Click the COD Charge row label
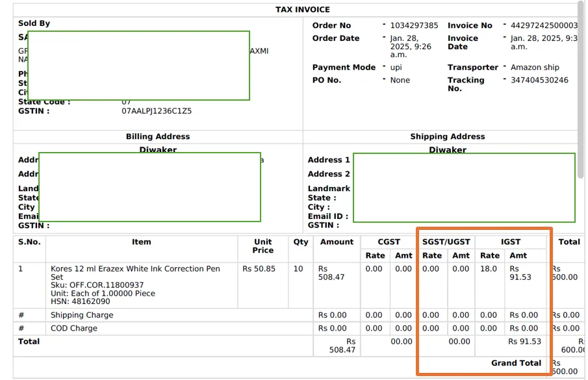588x380 pixels. pyautogui.click(x=75, y=329)
